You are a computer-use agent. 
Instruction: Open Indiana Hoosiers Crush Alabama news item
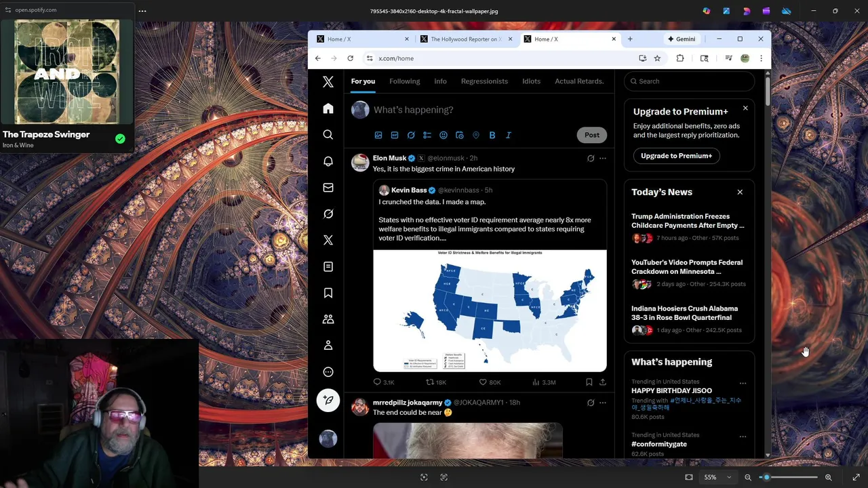pos(684,313)
